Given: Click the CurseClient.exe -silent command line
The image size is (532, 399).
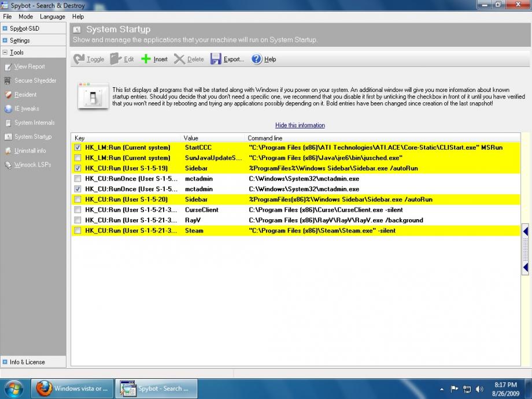Looking at the screenshot, I should pos(326,210).
